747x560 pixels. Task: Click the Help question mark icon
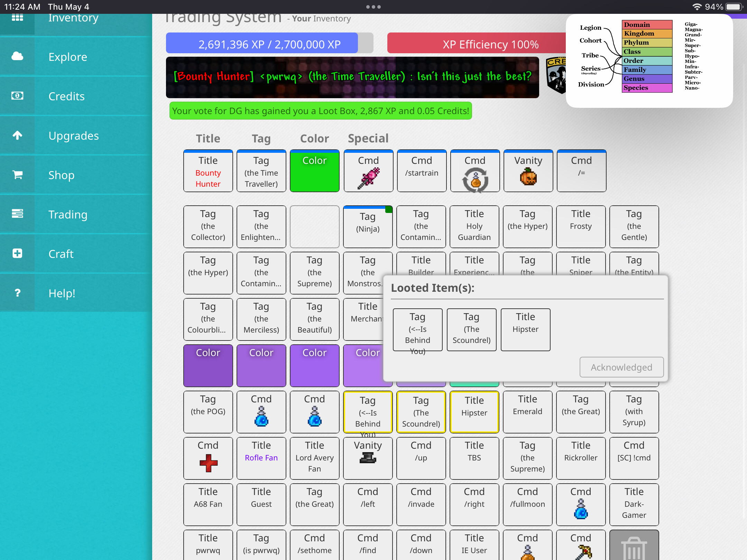click(x=17, y=293)
